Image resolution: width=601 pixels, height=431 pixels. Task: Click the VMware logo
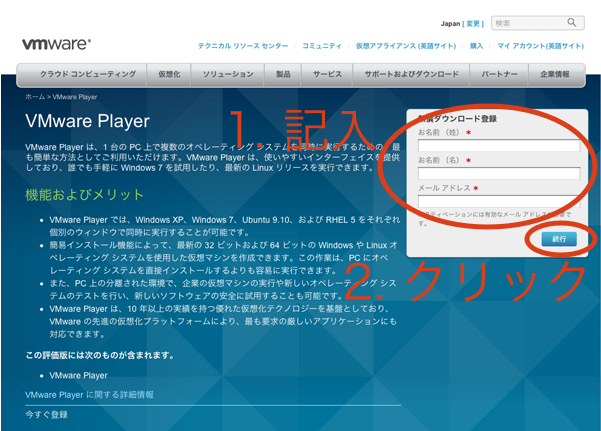[x=56, y=44]
